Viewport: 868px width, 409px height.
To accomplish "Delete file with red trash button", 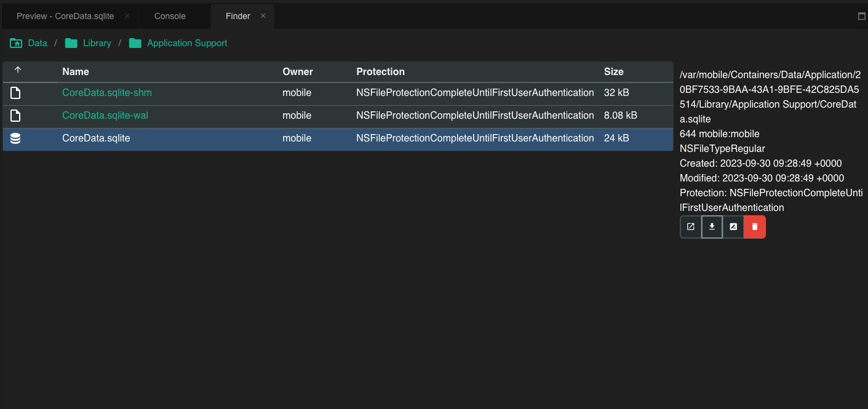I will [x=755, y=227].
